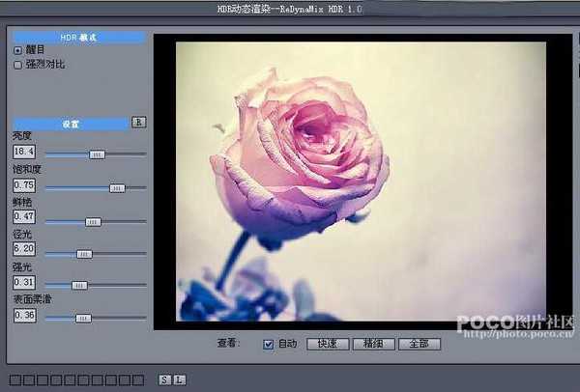The image size is (580, 392).
Task: Click the L button in the bottom bar
Action: [179, 378]
